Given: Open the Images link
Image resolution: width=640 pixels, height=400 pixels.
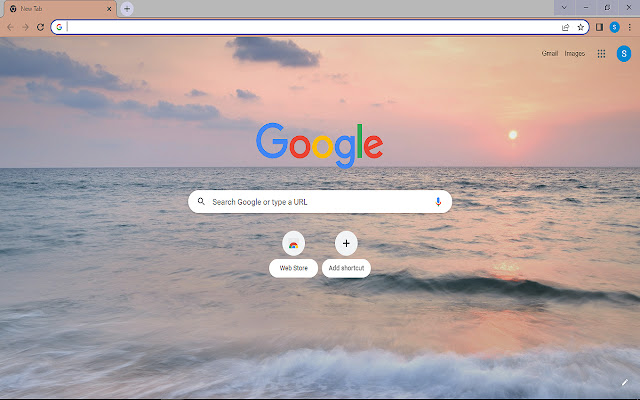Looking at the screenshot, I should tap(574, 53).
